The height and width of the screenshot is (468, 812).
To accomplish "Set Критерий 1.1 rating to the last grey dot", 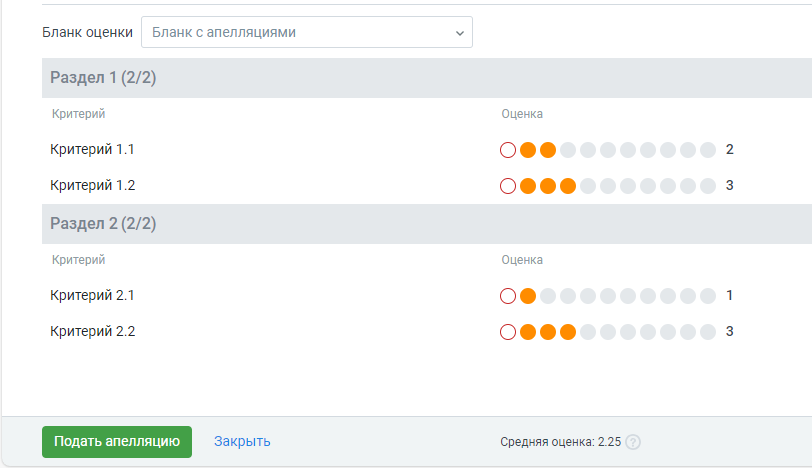I will 708,150.
